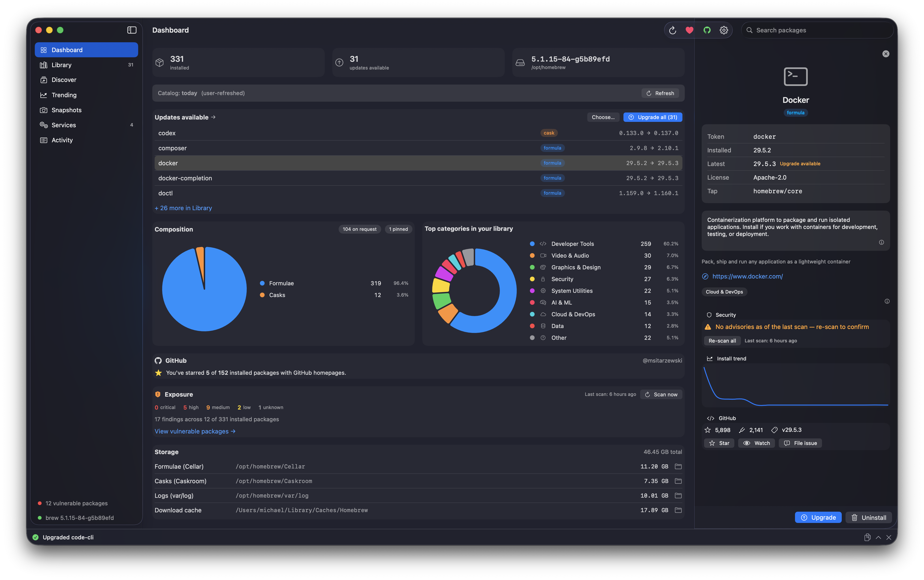Click the Watch button

pos(756,443)
